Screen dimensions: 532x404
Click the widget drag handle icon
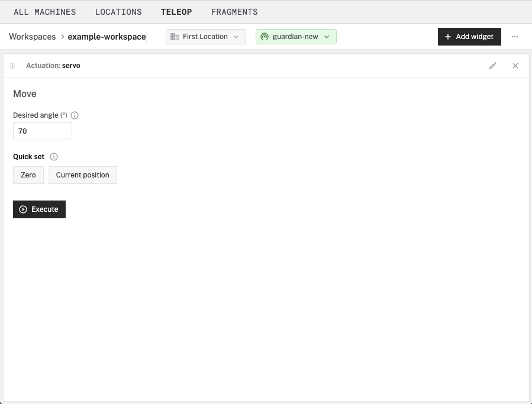coord(12,66)
